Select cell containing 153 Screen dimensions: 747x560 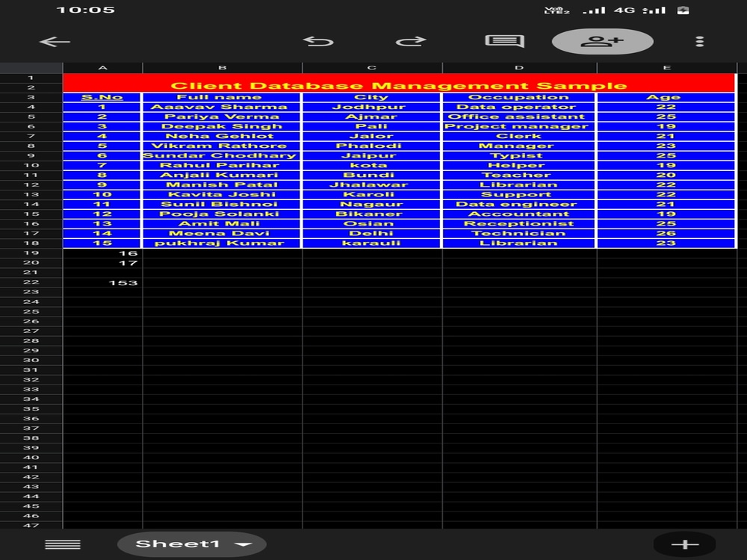point(102,283)
